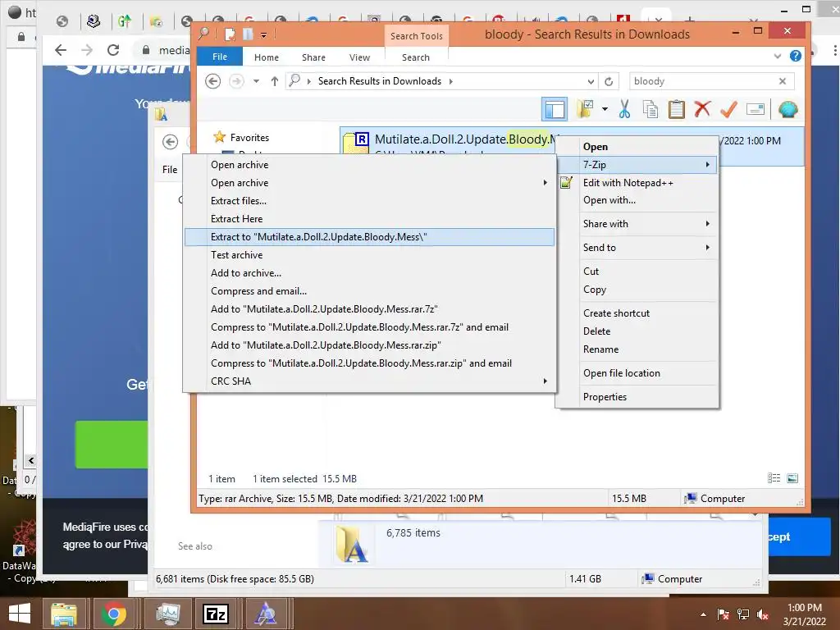Choose Test archive
This screenshot has height=630, width=840.
pyautogui.click(x=369, y=255)
